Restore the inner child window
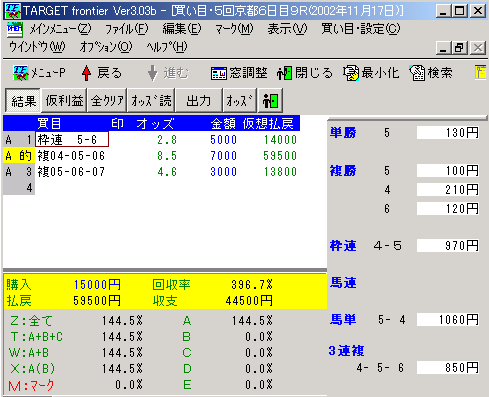This screenshot has width=489, height=397. click(459, 48)
